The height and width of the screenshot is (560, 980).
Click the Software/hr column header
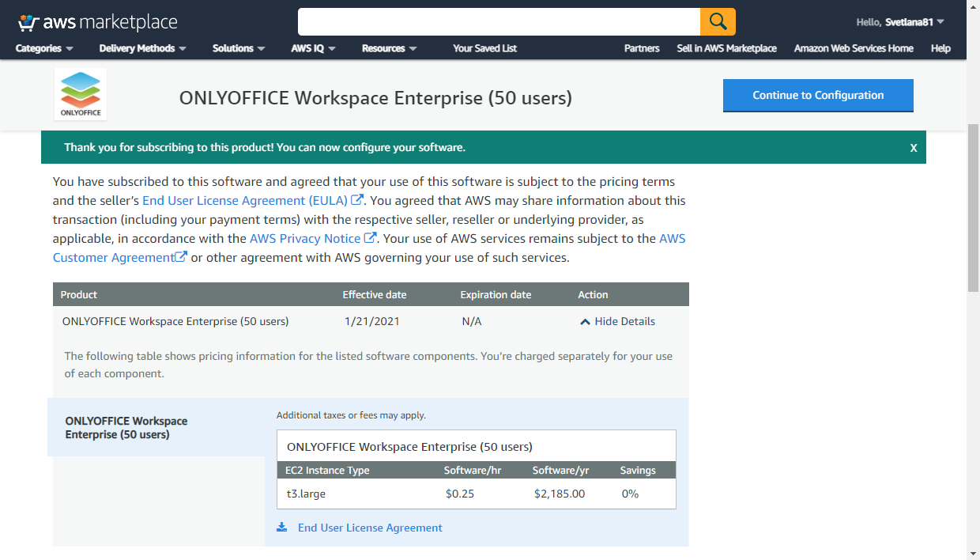pos(473,470)
